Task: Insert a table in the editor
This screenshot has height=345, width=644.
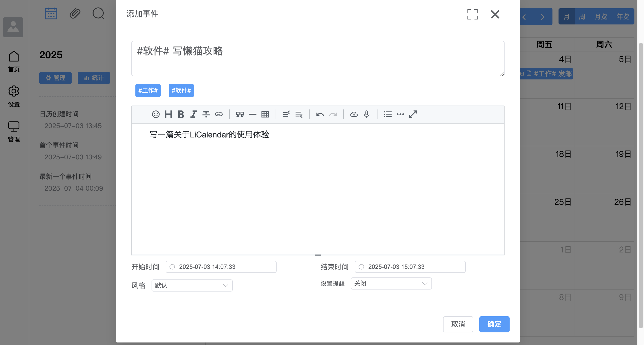Action: [265, 114]
